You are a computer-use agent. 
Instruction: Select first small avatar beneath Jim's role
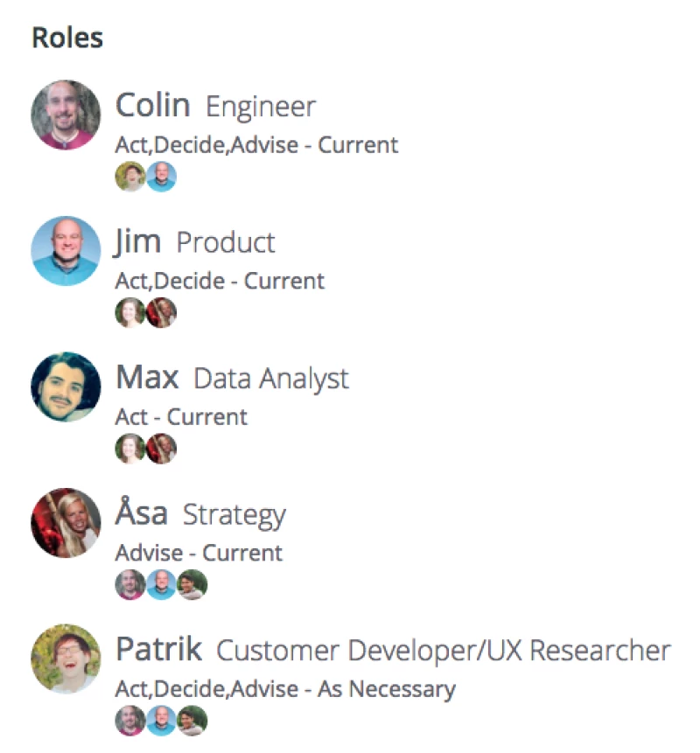click(x=130, y=312)
